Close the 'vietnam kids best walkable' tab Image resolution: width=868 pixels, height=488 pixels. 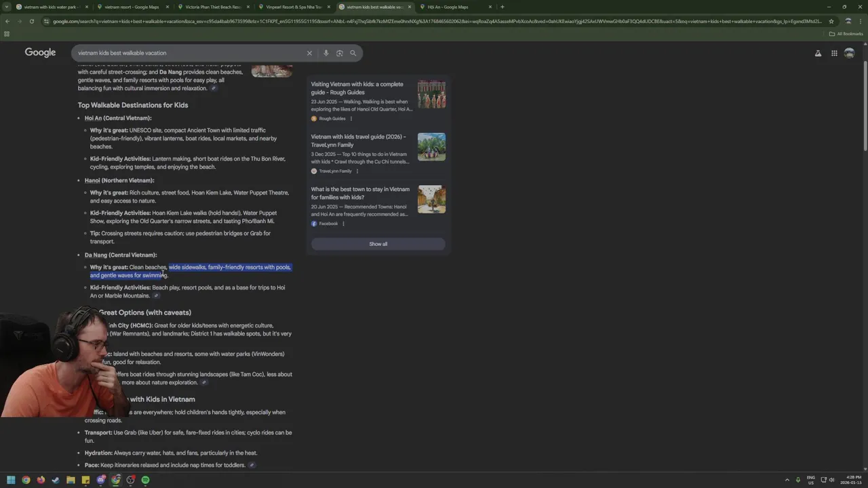[x=410, y=7]
